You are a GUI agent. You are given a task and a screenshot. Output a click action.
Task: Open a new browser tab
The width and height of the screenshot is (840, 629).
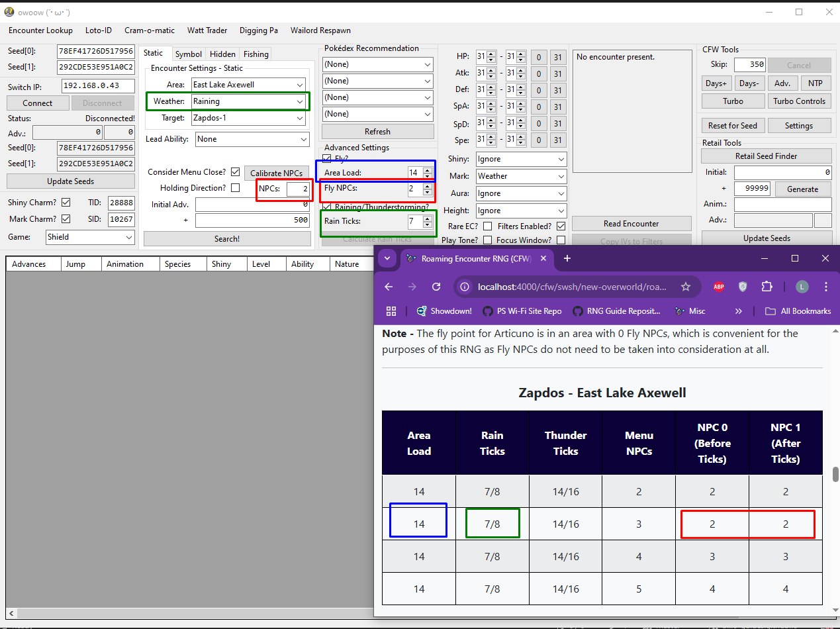click(567, 258)
